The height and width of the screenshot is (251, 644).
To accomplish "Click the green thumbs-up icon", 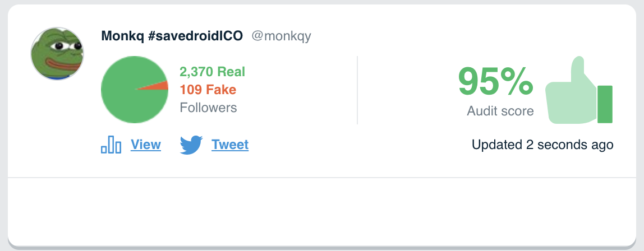I will [578, 90].
